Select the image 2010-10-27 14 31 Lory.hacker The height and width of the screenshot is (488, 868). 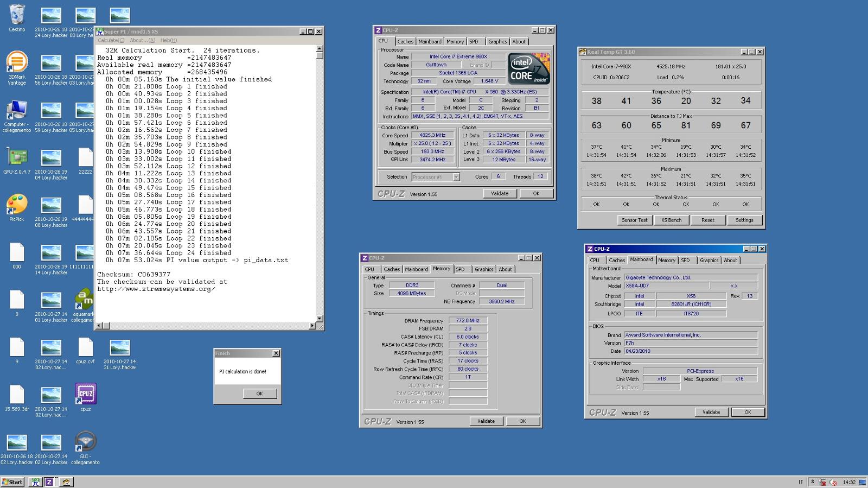(x=119, y=353)
